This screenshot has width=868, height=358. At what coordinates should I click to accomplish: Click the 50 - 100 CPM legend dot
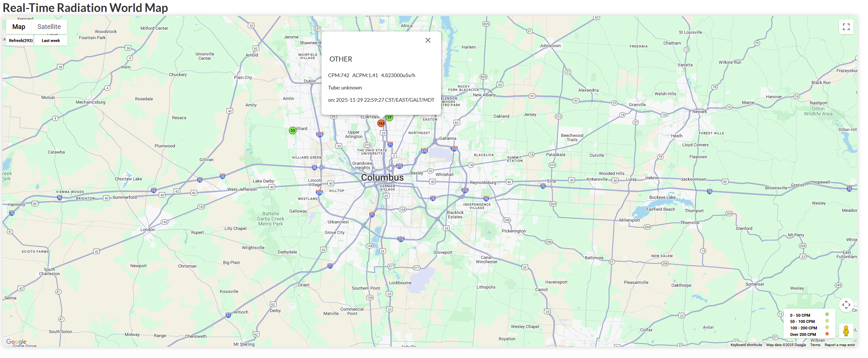(x=827, y=321)
